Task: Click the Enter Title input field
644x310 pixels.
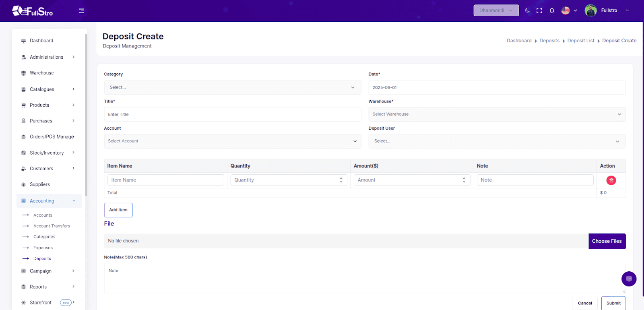Action: tap(232, 114)
